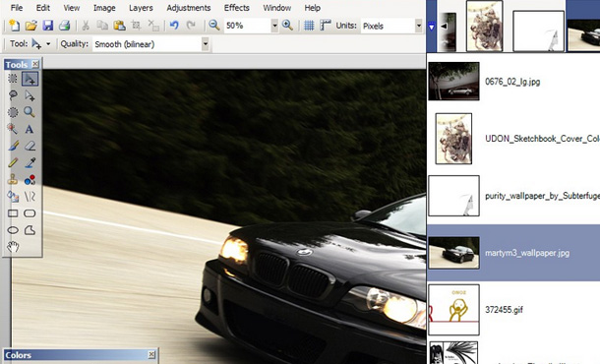Click the New image toolbar icon
This screenshot has height=364, width=600.
tap(14, 26)
